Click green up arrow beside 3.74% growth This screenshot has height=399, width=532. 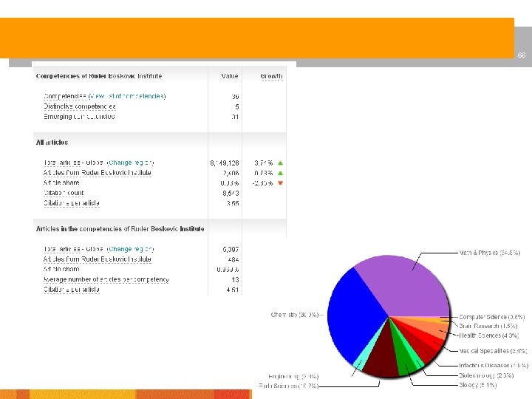click(x=280, y=163)
